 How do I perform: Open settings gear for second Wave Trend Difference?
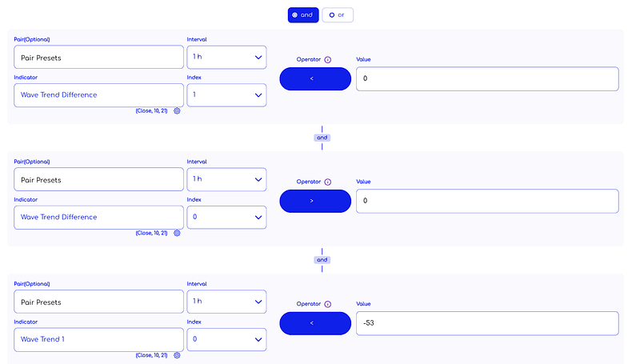pyautogui.click(x=177, y=233)
